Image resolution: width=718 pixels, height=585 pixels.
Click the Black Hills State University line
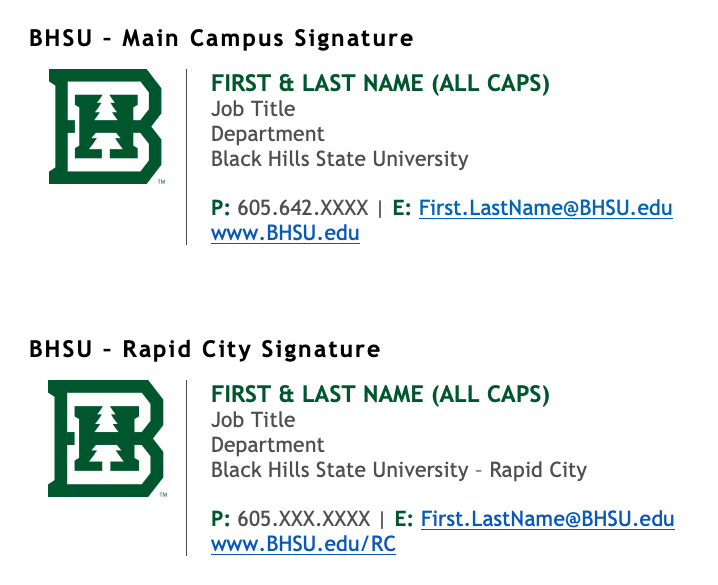(x=339, y=159)
